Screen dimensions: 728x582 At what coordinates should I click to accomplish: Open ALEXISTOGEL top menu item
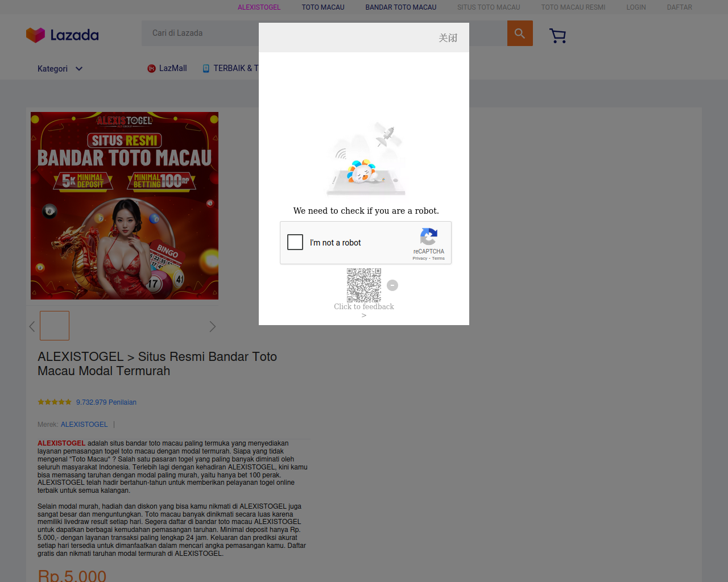pos(259,7)
